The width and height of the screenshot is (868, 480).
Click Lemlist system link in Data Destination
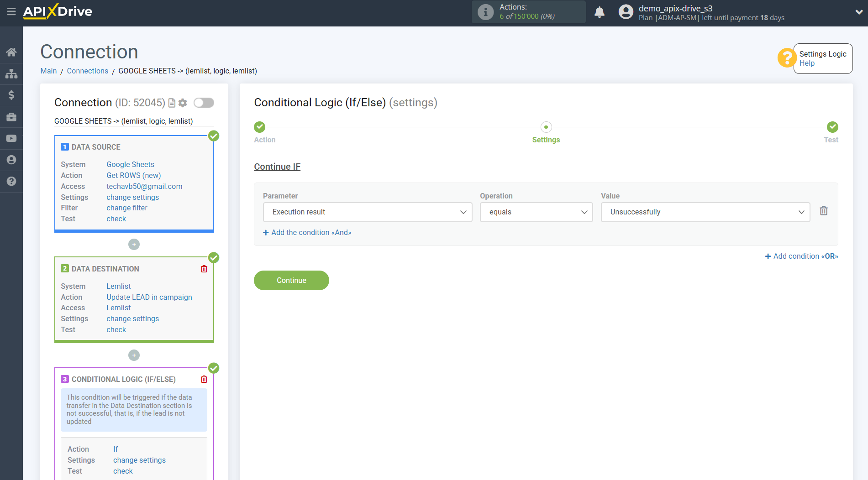[119, 286]
